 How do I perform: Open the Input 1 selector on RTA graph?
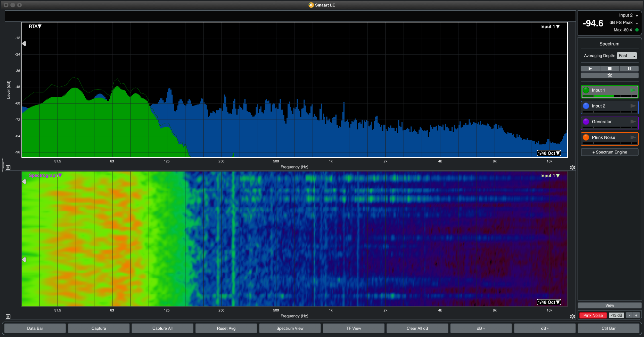pyautogui.click(x=550, y=27)
